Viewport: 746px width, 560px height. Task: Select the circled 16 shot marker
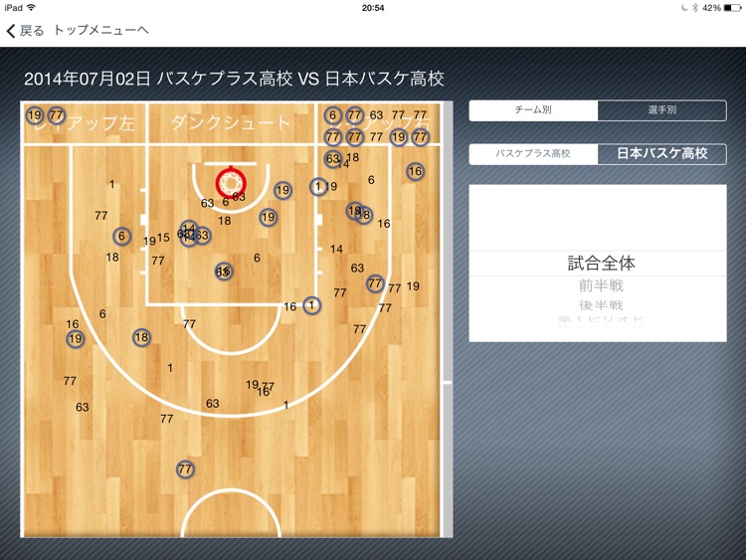tap(415, 171)
